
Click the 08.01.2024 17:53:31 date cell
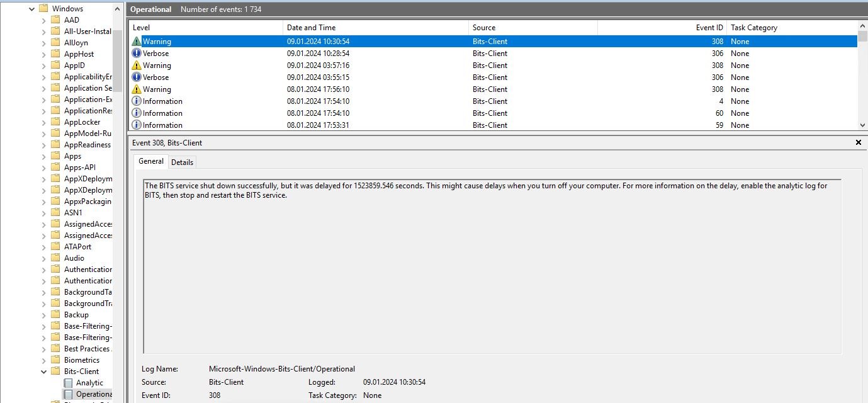318,125
